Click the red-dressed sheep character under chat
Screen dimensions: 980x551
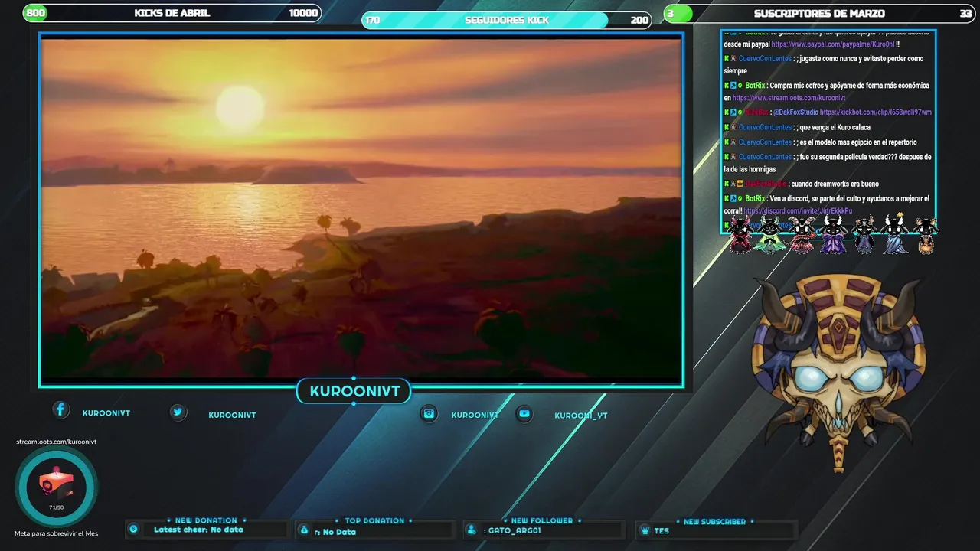[x=740, y=234]
